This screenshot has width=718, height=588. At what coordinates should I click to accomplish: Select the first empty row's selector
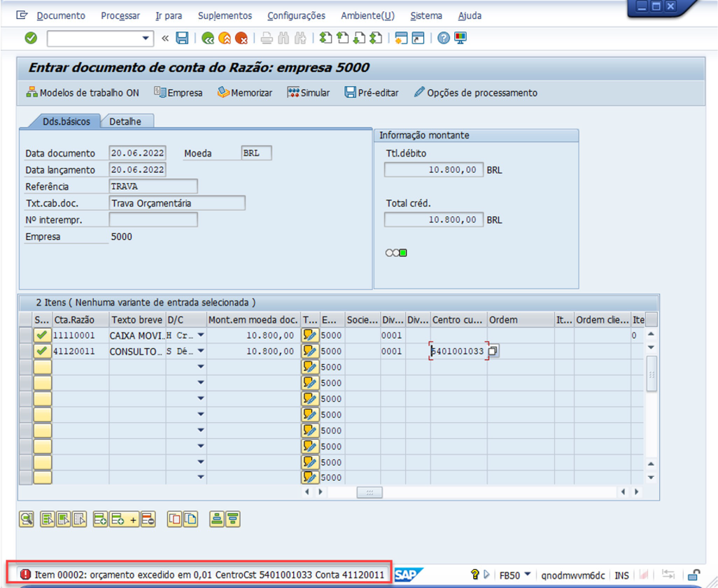click(25, 367)
